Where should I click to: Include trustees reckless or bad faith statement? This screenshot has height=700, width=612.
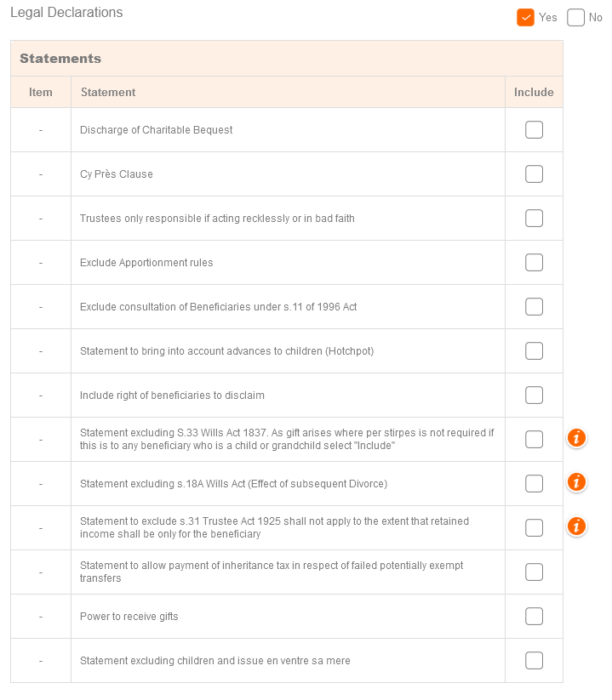point(534,219)
